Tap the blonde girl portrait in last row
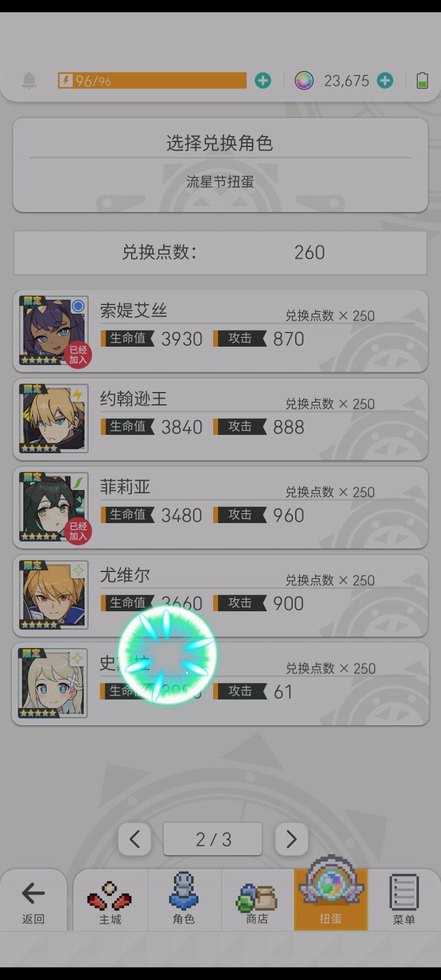This screenshot has width=441, height=980. (x=53, y=684)
